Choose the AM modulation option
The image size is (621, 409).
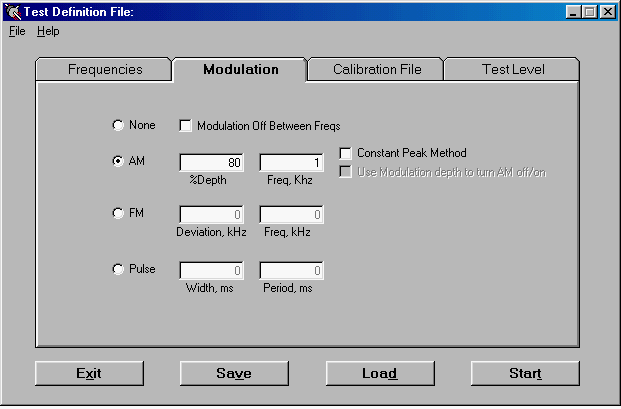coord(118,161)
